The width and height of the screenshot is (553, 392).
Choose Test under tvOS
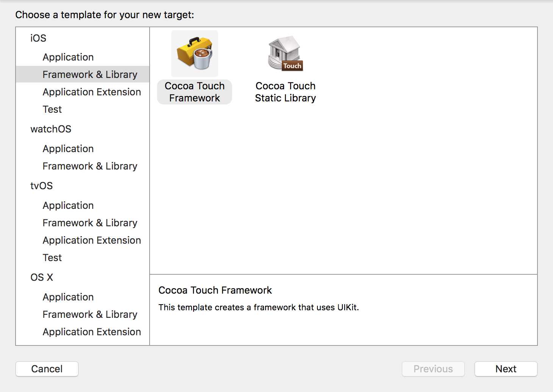(52, 258)
